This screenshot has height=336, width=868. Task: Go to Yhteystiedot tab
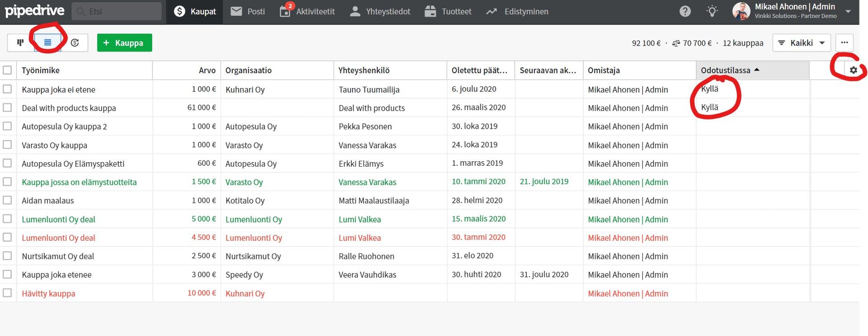(x=380, y=11)
